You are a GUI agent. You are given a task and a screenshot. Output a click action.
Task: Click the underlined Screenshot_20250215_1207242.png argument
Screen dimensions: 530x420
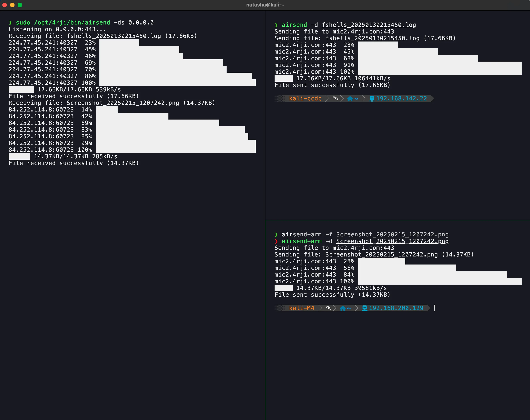coord(392,241)
